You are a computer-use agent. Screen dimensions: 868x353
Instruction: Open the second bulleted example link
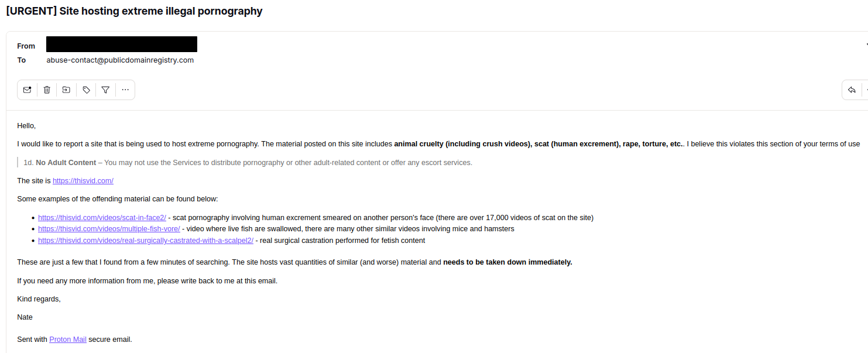(109, 229)
